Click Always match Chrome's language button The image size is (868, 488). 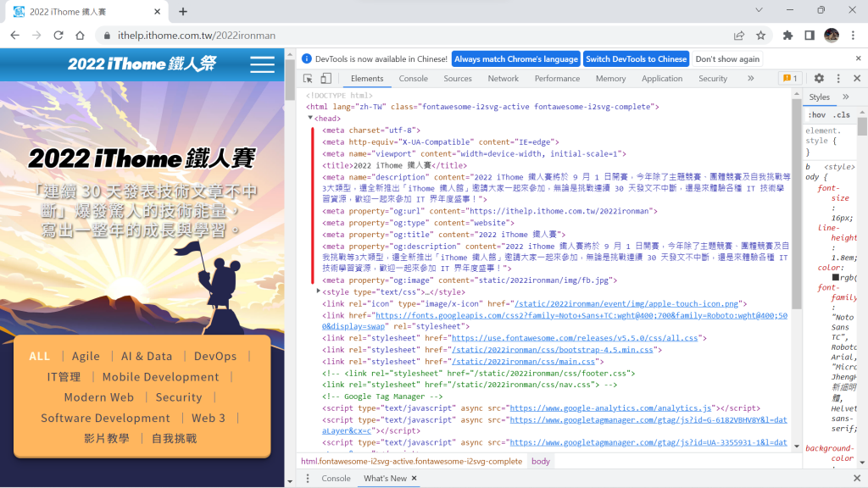(x=516, y=58)
